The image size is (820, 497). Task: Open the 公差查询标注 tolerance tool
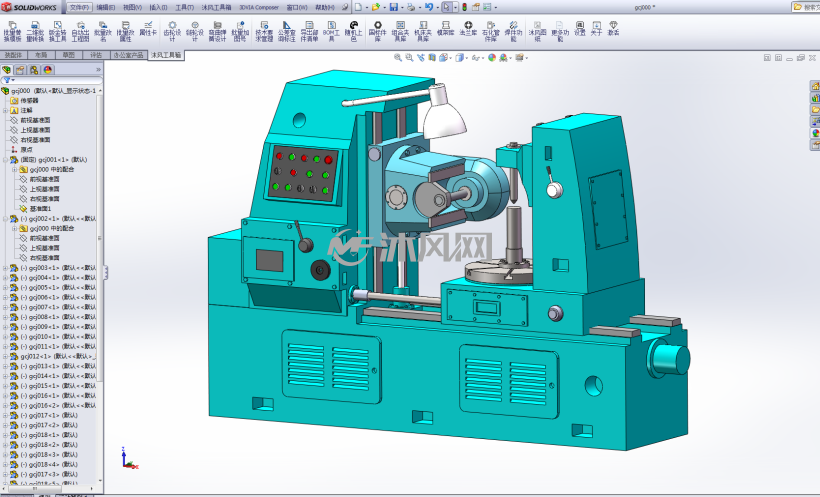[x=287, y=31]
